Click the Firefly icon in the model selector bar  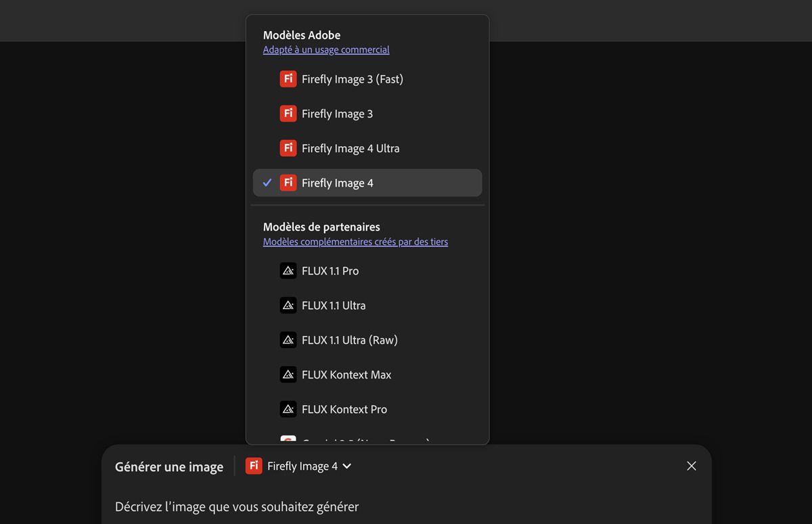coord(254,466)
